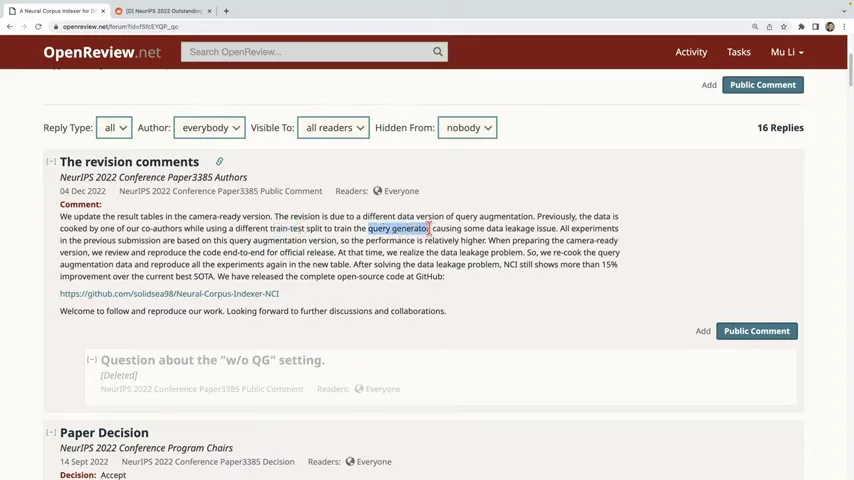Image resolution: width=854 pixels, height=480 pixels.
Task: Switch to the NeurIPS 2022 Outstanding tab
Action: point(163,11)
